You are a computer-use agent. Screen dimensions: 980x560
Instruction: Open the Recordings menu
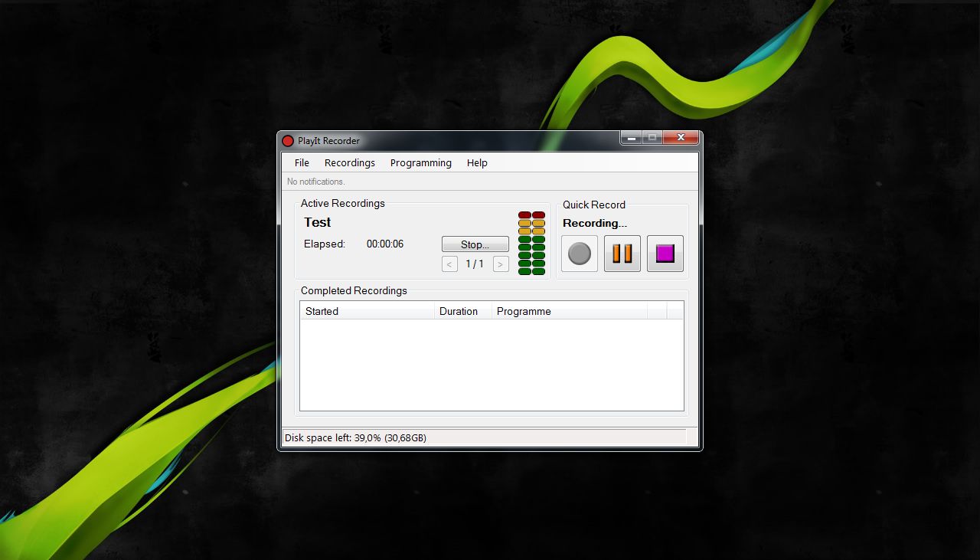pos(349,162)
